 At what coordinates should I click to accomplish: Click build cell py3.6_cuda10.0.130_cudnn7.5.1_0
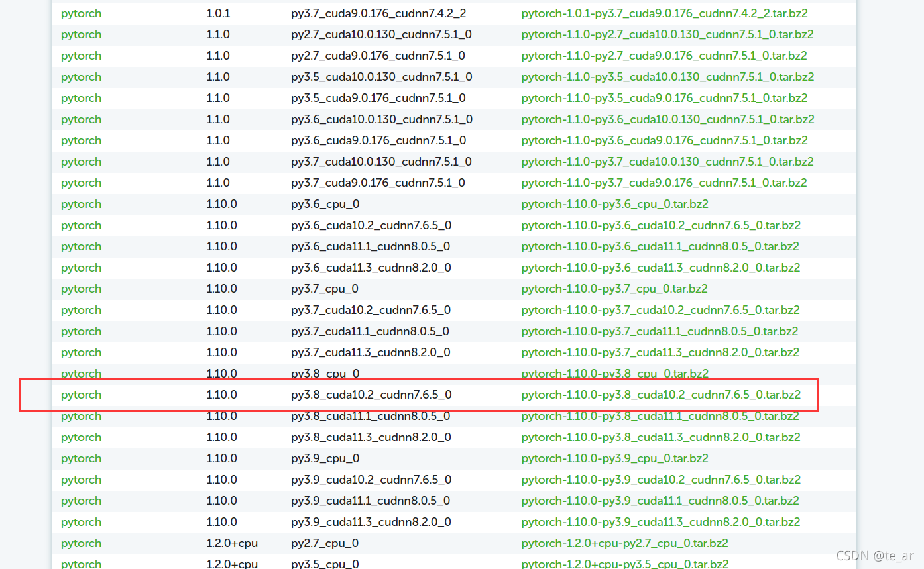(382, 119)
